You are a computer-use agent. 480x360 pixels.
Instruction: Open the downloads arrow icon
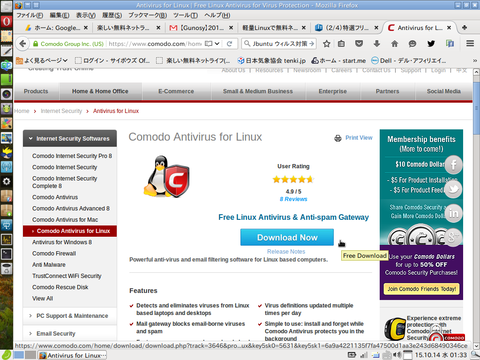click(x=377, y=44)
